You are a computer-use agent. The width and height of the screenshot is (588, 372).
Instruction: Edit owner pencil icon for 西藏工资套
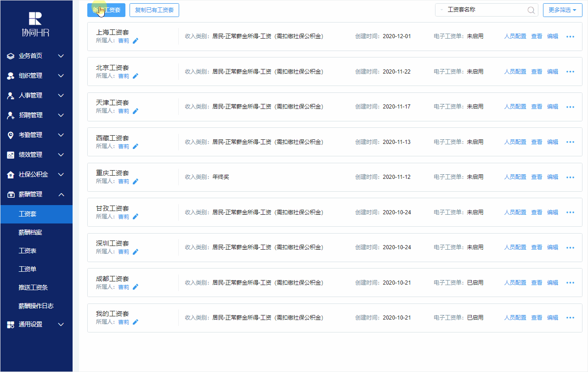(x=135, y=146)
